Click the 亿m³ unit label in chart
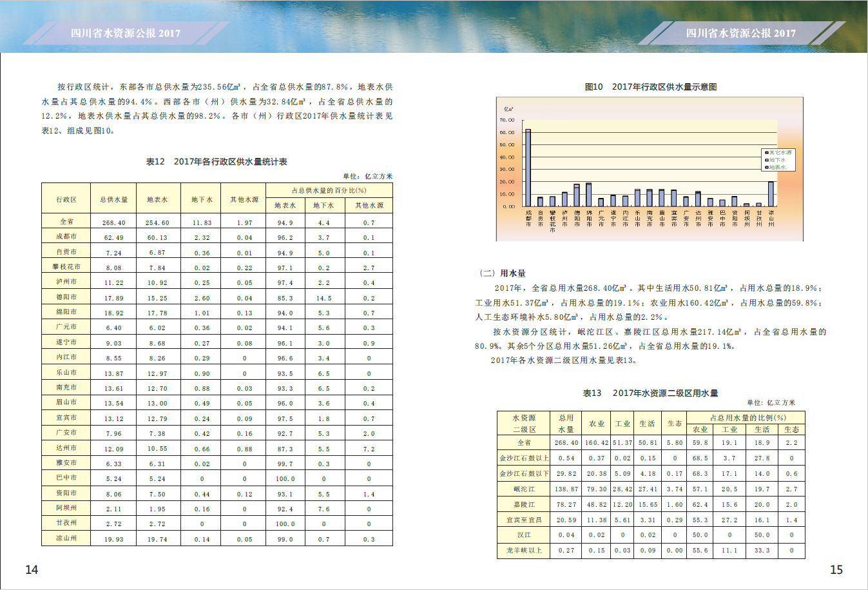This screenshot has width=868, height=590. click(508, 109)
